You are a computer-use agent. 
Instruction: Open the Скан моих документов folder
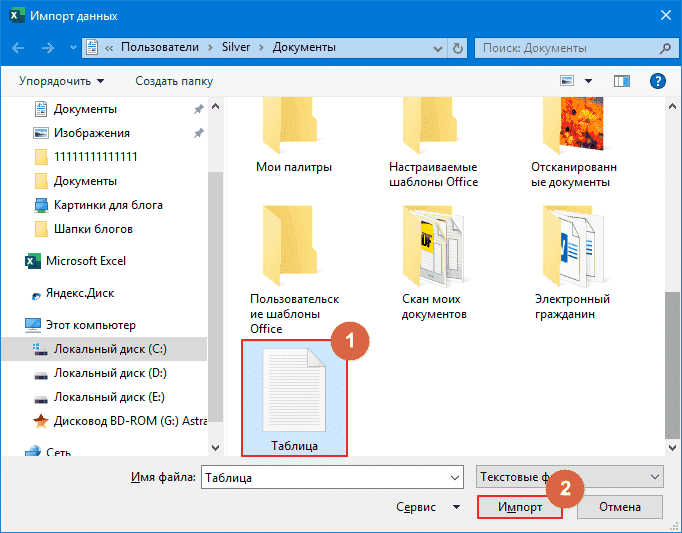434,262
